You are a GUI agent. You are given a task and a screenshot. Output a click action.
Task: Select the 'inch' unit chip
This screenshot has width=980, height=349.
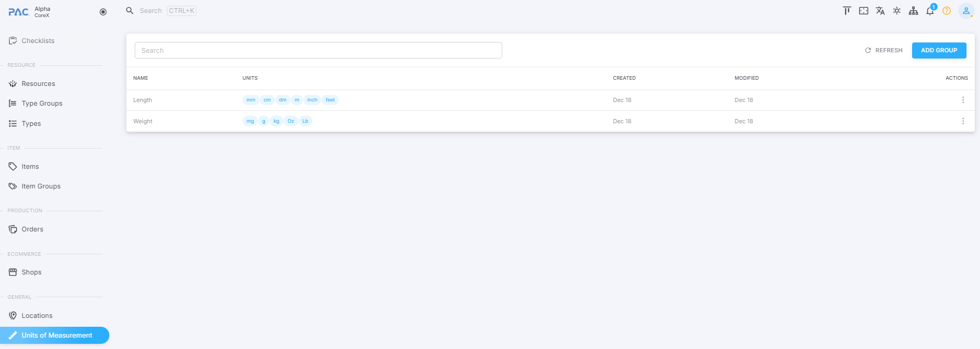(x=312, y=100)
